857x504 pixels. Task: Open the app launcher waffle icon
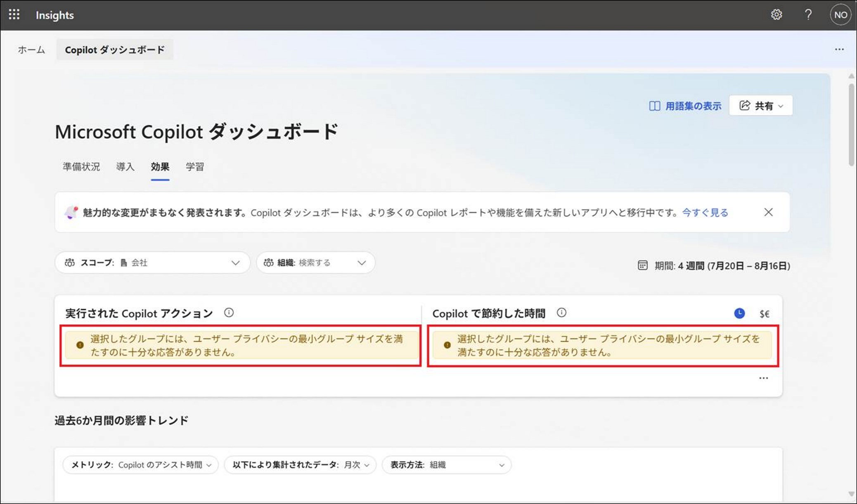pos(14,15)
